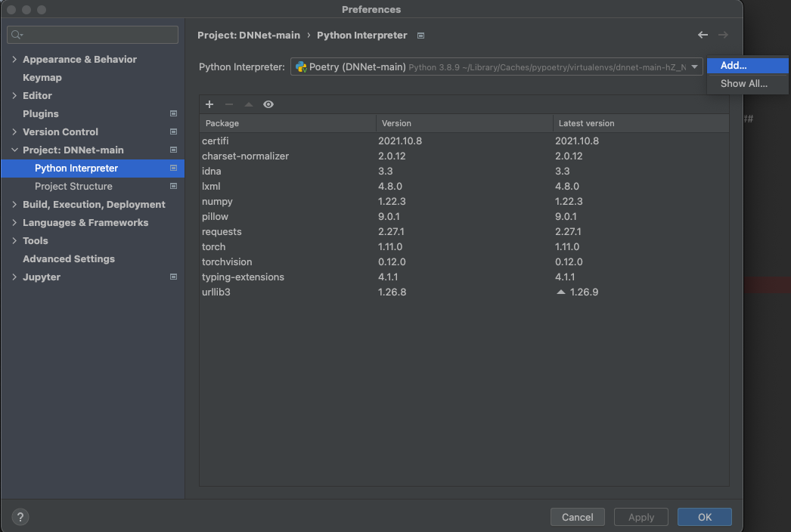Go forward with the right arrow icon
The image size is (791, 532).
click(x=723, y=35)
